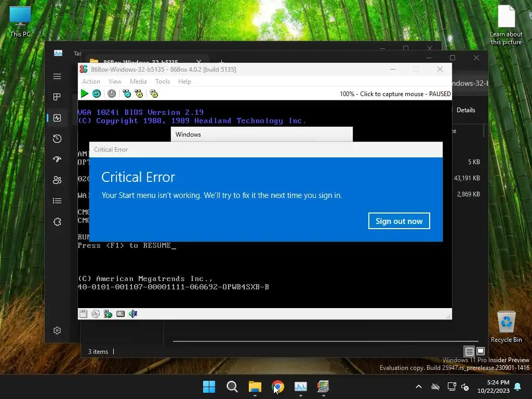
Task: Open the Action menu in 86Box
Action: click(x=91, y=82)
